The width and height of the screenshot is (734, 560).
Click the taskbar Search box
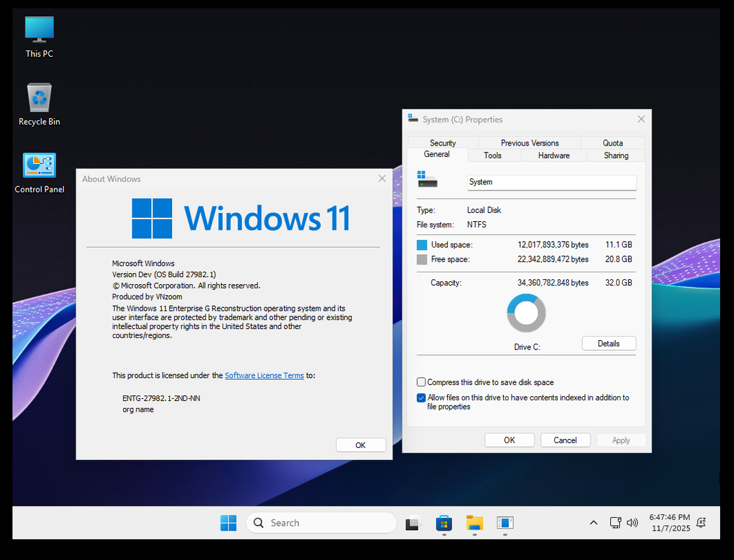[321, 522]
